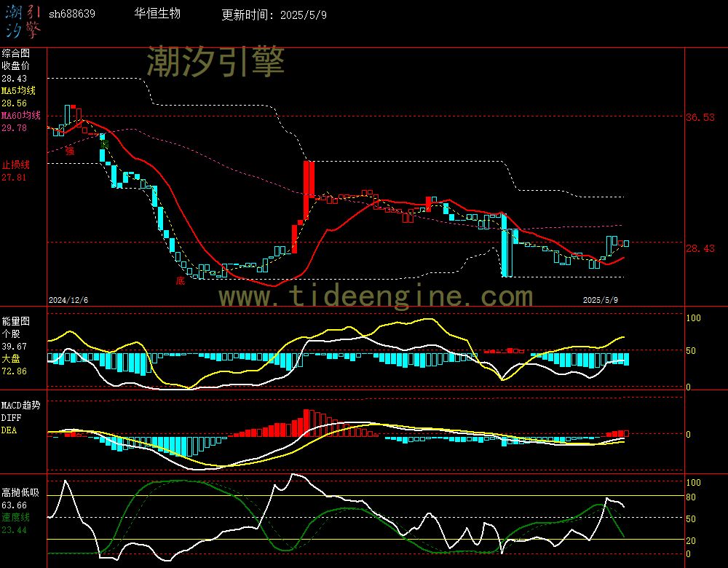Image resolution: width=728 pixels, height=568 pixels.
Task: Click the 高抛低吸 value 63.66
Action: click(x=14, y=505)
